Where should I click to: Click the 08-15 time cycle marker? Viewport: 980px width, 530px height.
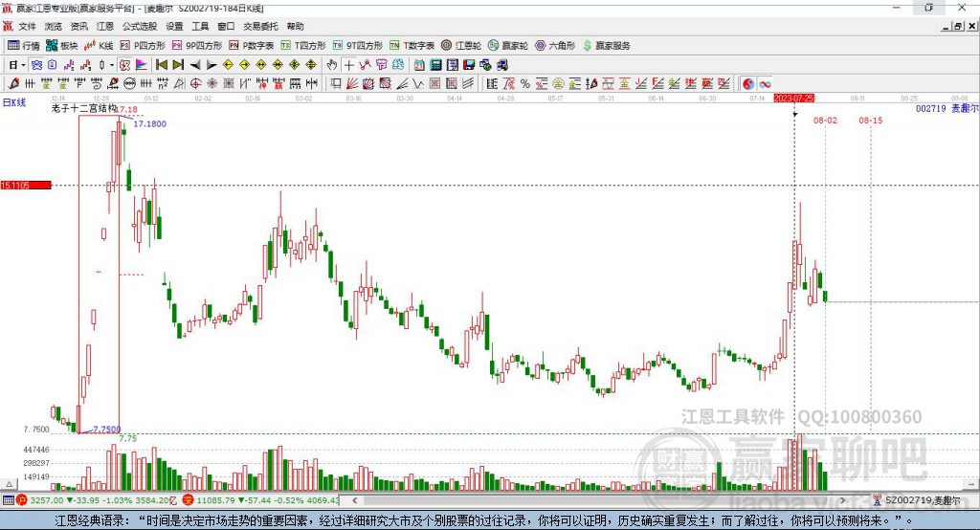[x=871, y=120]
